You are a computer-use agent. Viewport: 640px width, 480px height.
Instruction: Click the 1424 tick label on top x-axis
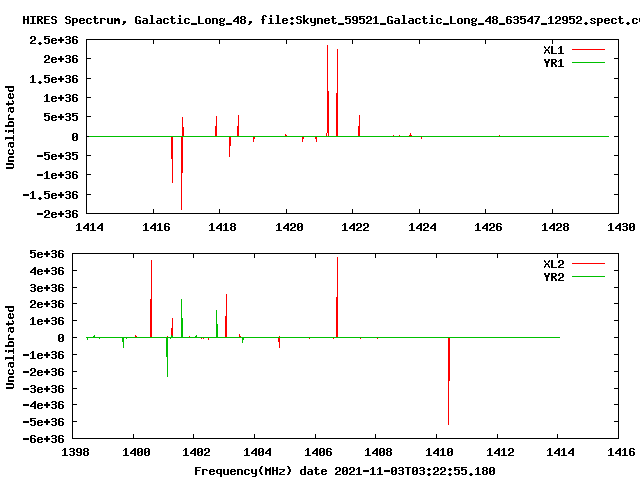422,227
